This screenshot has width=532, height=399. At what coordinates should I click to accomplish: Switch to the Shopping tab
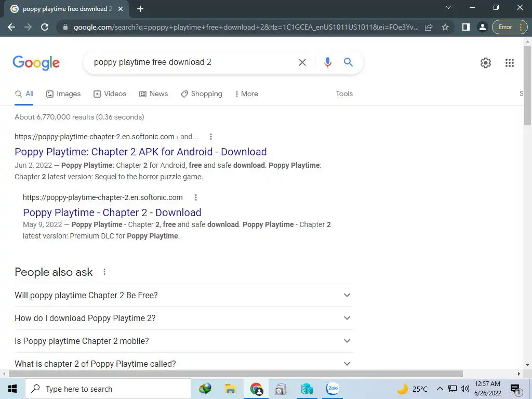202,94
